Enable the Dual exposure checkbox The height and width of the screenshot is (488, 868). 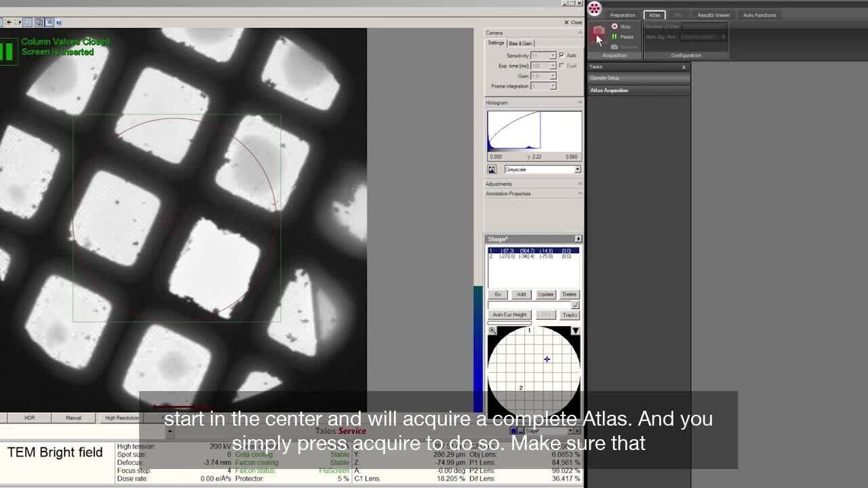coord(561,66)
